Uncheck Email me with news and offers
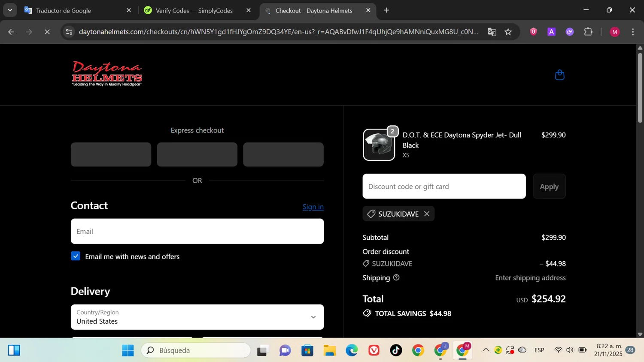Viewport: 644px width, 362px height. click(x=76, y=256)
